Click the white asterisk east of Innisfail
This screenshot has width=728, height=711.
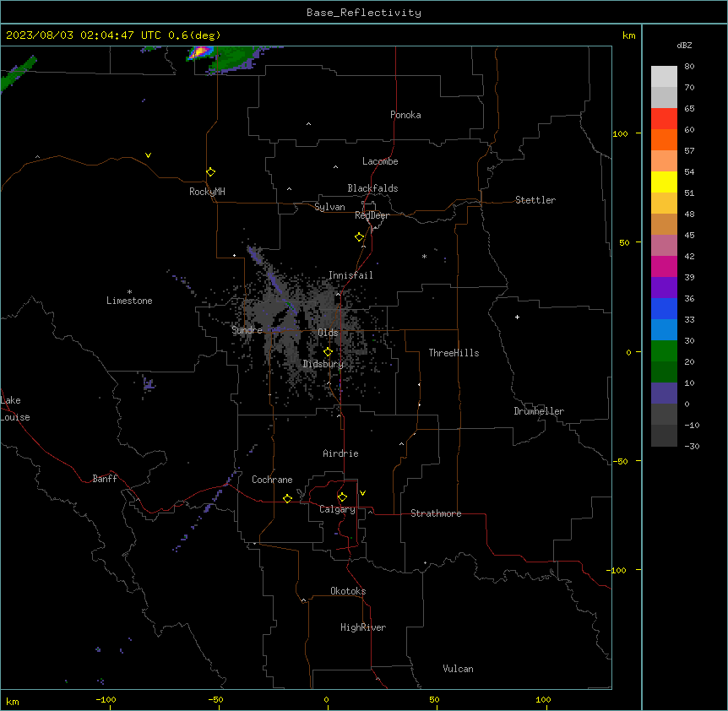[x=424, y=256]
